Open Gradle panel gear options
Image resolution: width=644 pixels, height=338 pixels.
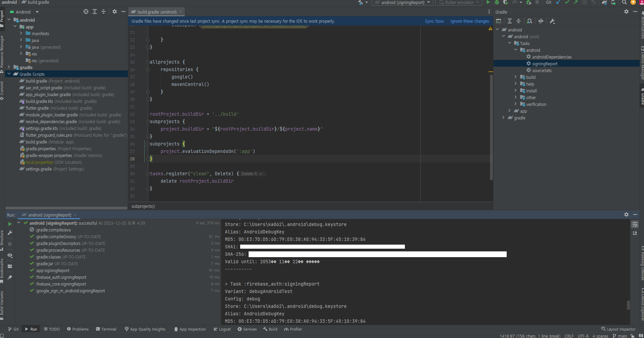click(626, 12)
